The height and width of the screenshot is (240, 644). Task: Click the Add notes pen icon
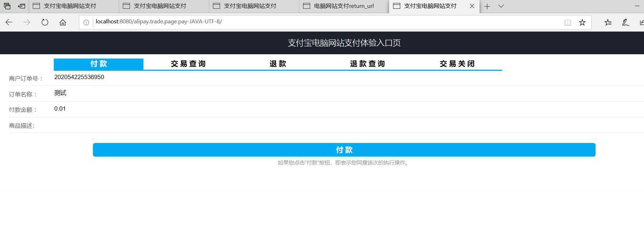[x=626, y=23]
